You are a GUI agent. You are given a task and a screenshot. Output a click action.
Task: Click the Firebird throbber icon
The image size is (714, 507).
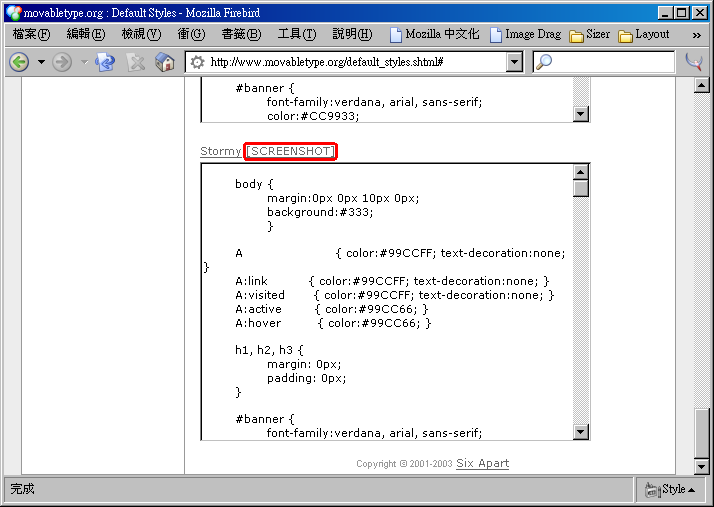pos(694,62)
